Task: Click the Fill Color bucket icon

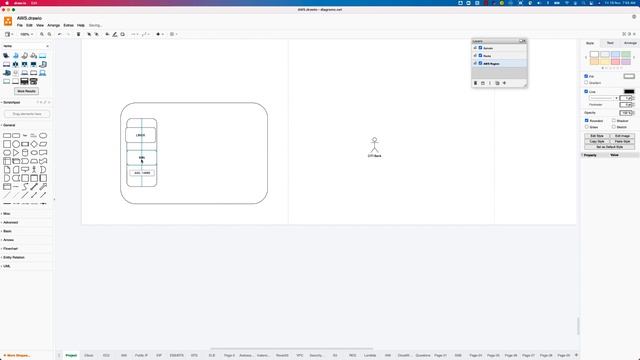Action: click(107, 34)
